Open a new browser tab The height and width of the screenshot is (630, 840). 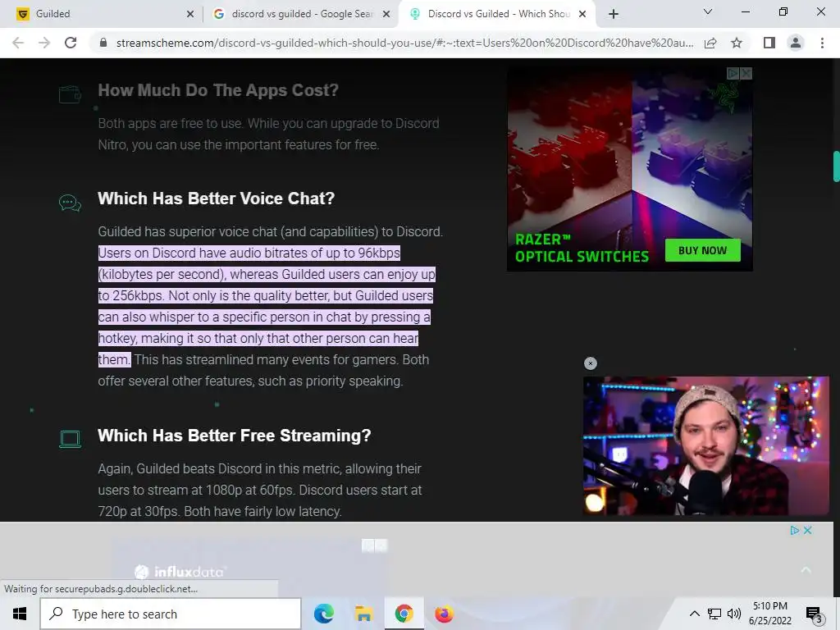click(614, 15)
